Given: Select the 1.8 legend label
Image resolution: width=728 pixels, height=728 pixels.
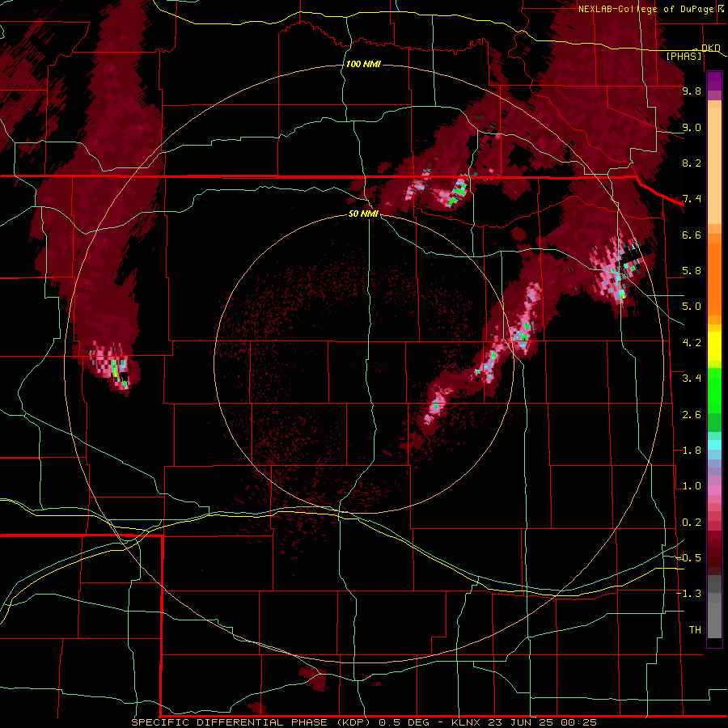Looking at the screenshot, I should pos(692,451).
